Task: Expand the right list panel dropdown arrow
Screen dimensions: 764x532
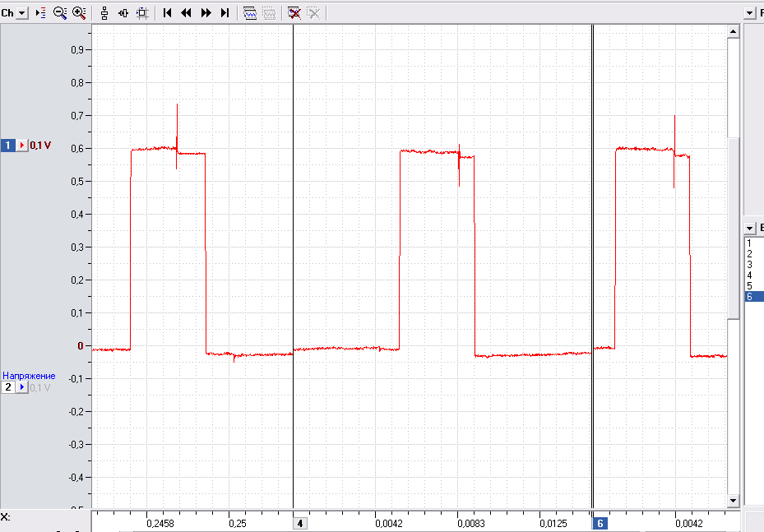Action: coord(750,228)
